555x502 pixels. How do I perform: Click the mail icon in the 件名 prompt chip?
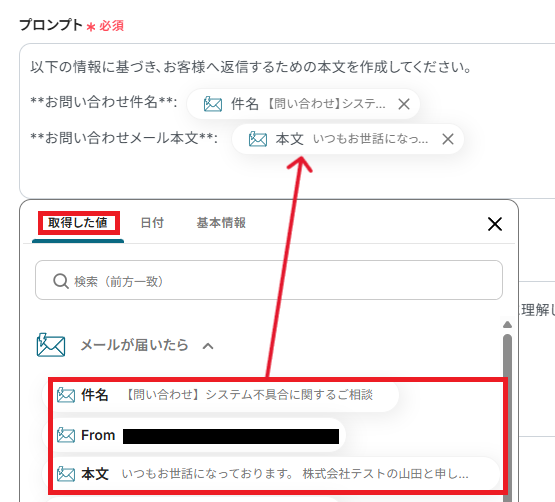pos(213,104)
